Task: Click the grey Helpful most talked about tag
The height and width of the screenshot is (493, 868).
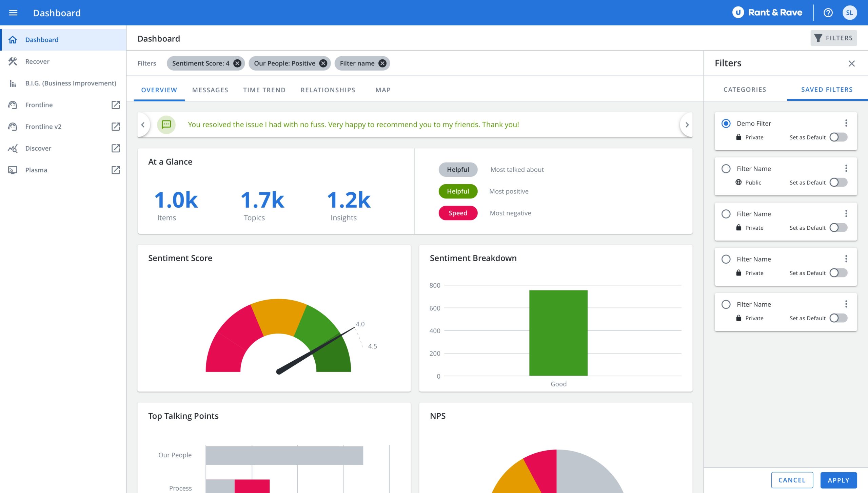Action: pyautogui.click(x=458, y=170)
